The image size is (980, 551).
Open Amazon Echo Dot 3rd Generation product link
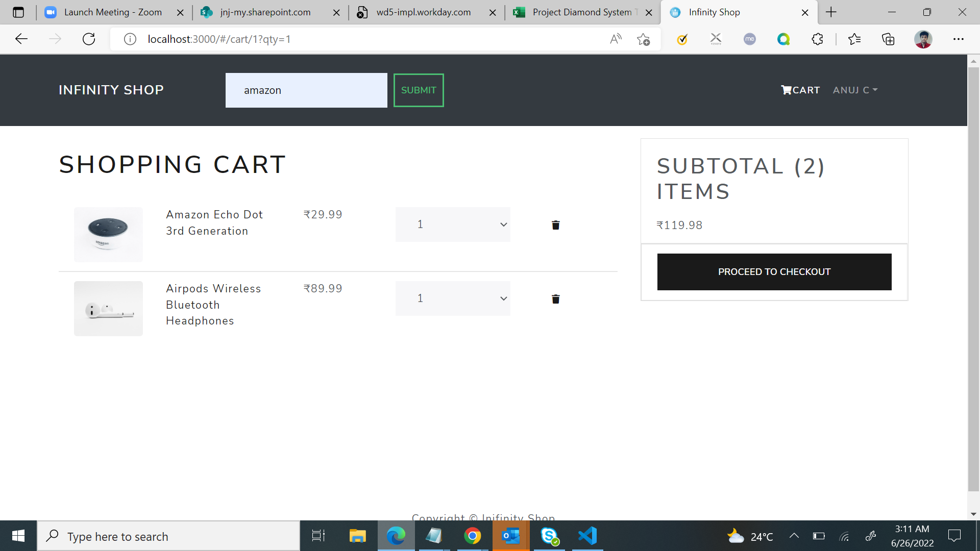tap(214, 222)
